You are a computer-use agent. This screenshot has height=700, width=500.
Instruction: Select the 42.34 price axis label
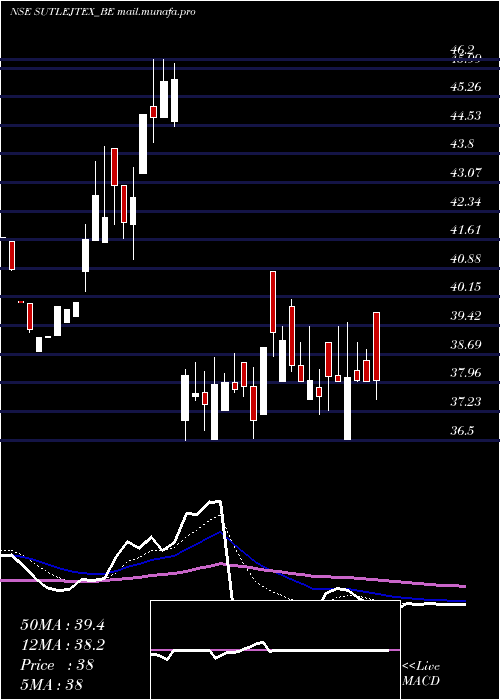[x=466, y=201]
